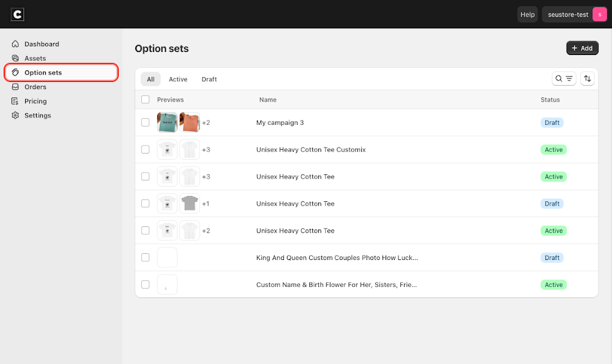Viewport: 612px width, 364px height.
Task: Toggle the select-all checkbox in header
Action: [145, 100]
